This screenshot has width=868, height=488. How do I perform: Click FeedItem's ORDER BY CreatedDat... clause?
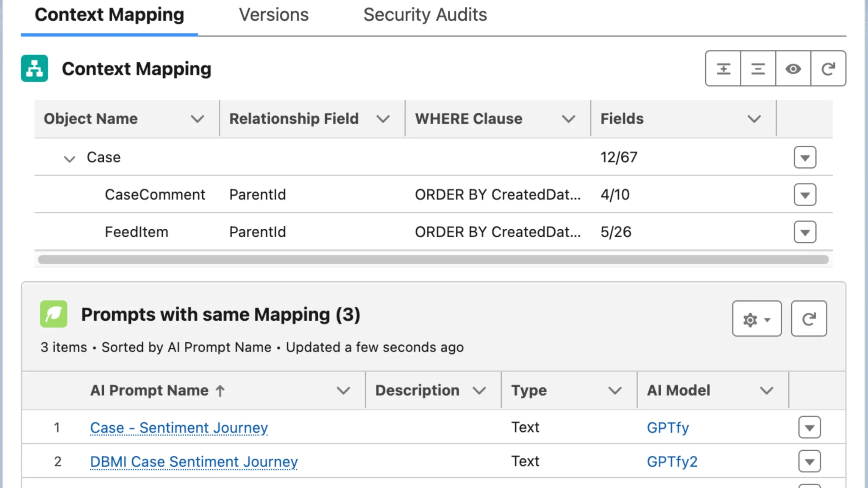coord(498,232)
